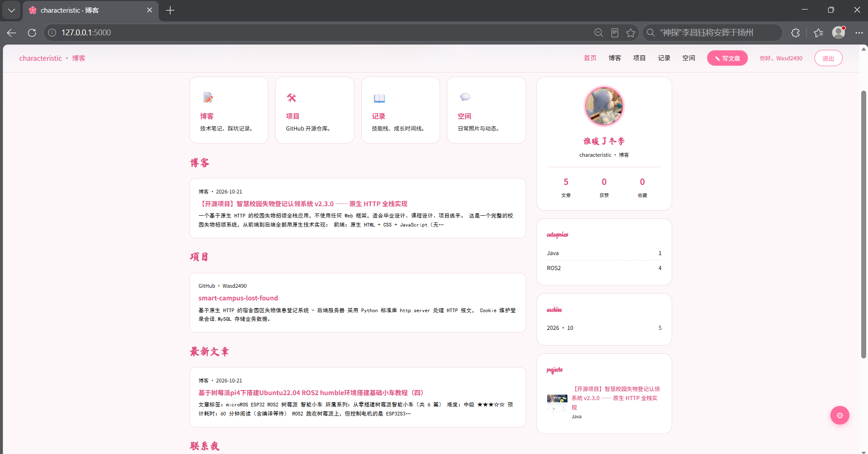Click the 0 收藏 stat
Screen dimensions: 868x454
pos(642,187)
